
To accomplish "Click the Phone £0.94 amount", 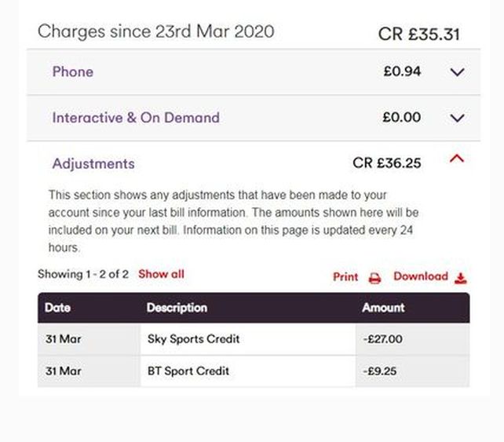I will tap(402, 71).
